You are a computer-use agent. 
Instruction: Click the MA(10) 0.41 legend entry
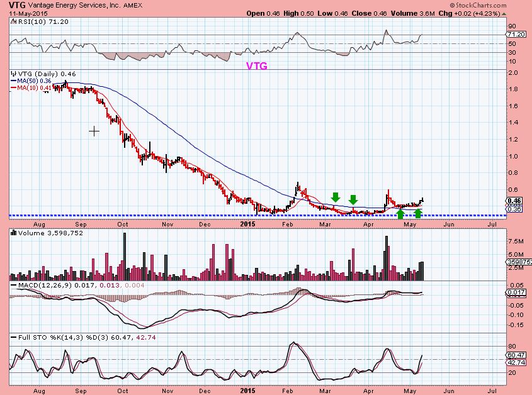point(34,88)
